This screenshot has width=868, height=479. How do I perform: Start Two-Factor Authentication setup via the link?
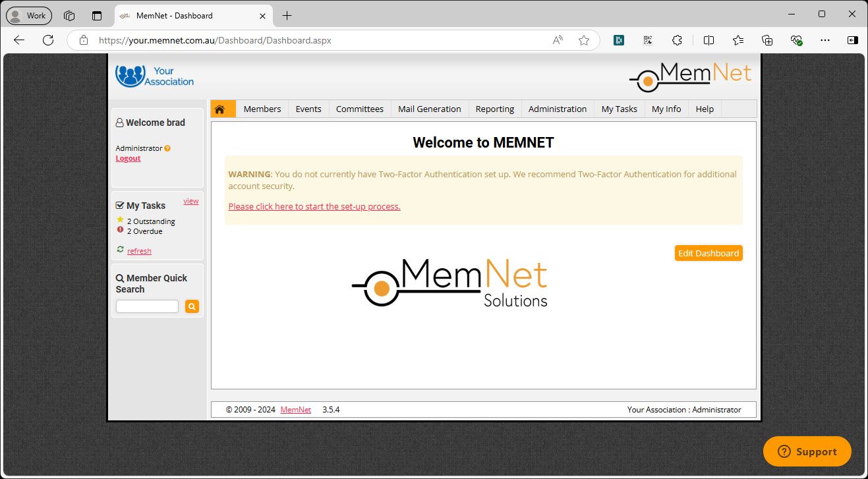tap(314, 206)
